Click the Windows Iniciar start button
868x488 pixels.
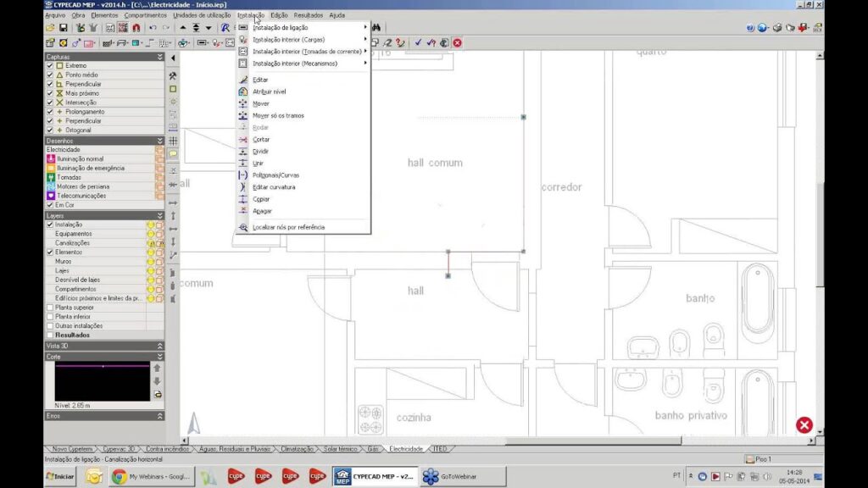coord(60,477)
